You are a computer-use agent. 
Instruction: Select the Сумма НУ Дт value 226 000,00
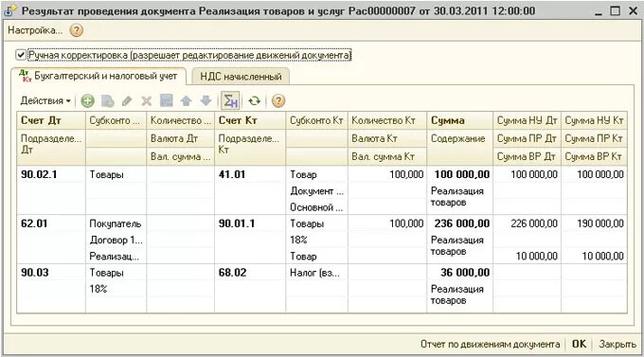[x=527, y=223]
